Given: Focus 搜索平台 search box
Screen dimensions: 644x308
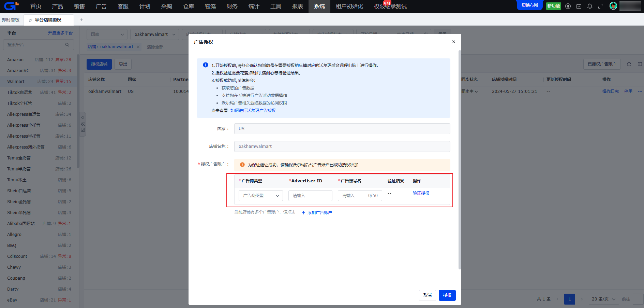Looking at the screenshot, I should [x=39, y=45].
